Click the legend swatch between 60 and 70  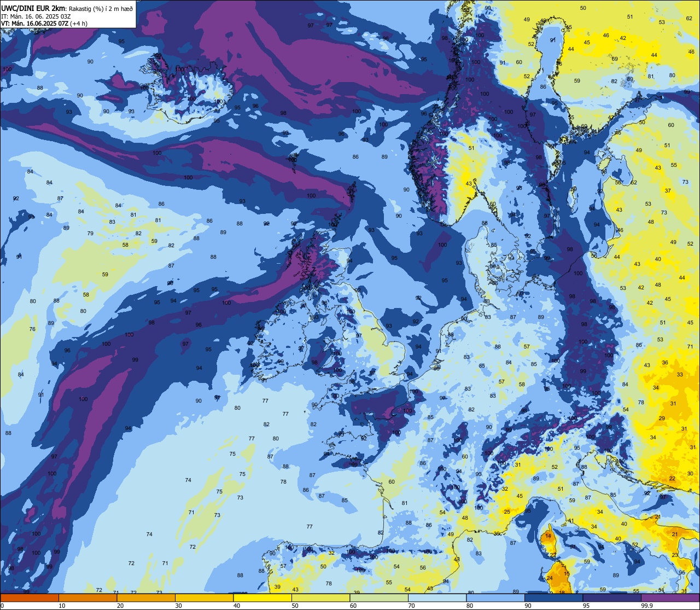(x=379, y=598)
